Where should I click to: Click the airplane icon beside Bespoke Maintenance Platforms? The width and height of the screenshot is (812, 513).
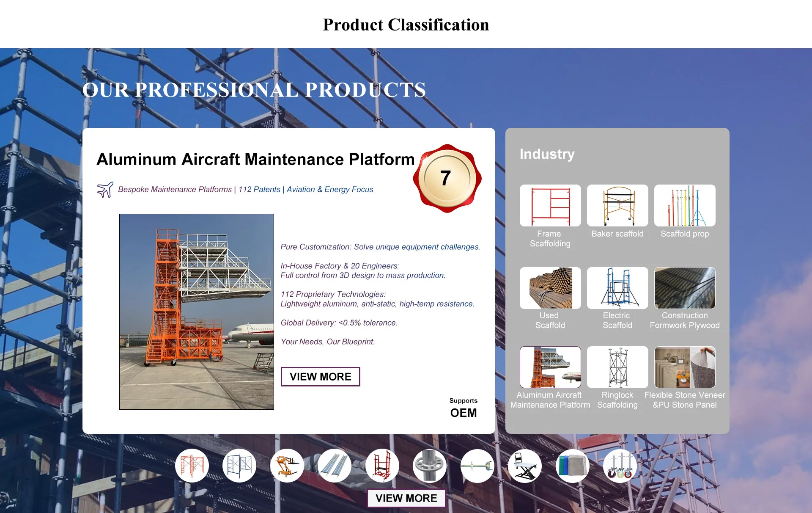click(x=105, y=190)
